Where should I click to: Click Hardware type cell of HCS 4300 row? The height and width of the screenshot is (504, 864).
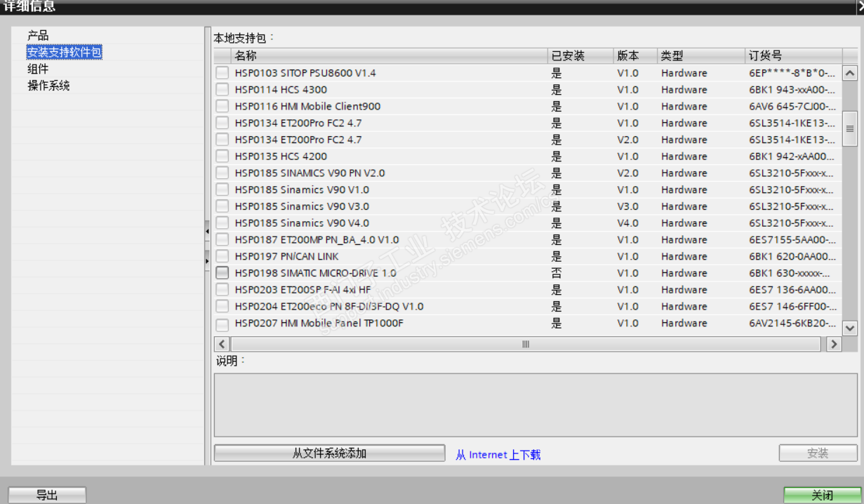tap(684, 90)
